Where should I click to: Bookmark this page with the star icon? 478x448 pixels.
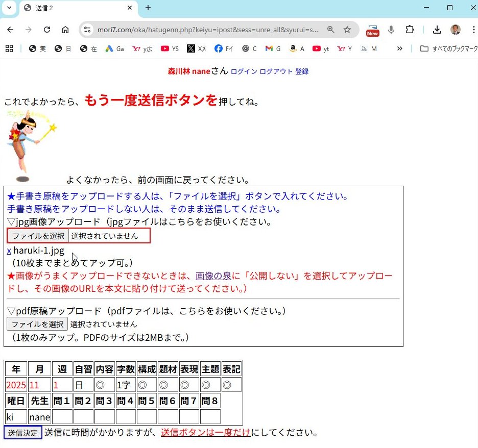click(x=347, y=30)
